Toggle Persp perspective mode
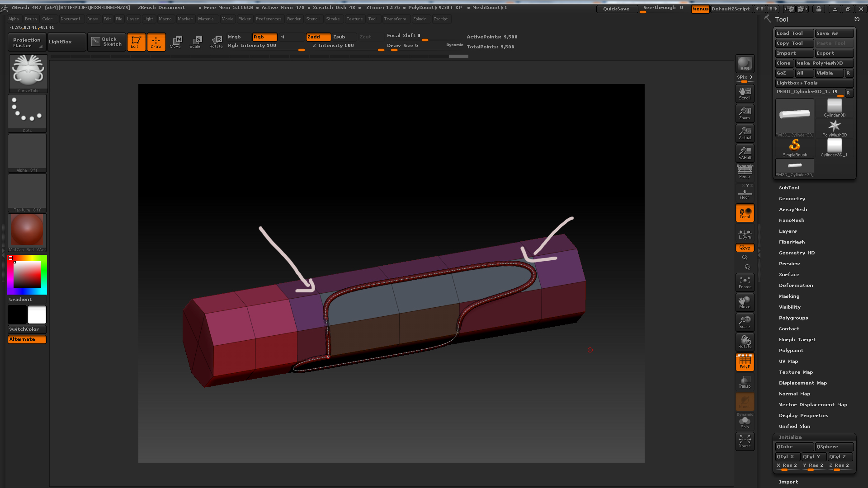The height and width of the screenshot is (488, 868). click(x=745, y=172)
